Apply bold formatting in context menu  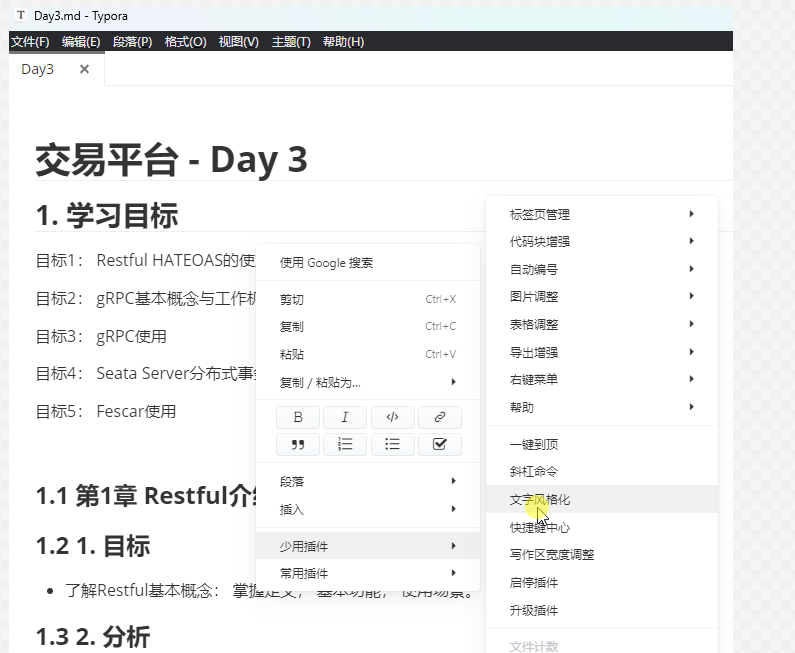[x=298, y=417]
